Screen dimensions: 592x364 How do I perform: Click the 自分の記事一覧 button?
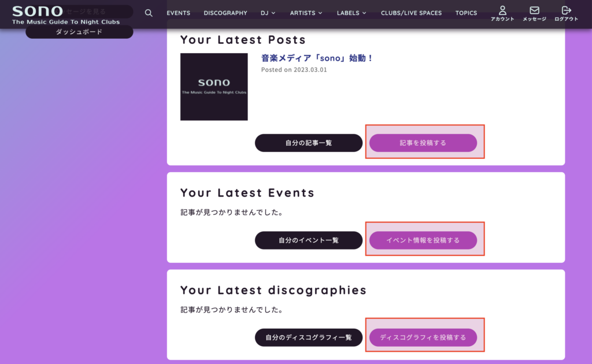click(308, 143)
